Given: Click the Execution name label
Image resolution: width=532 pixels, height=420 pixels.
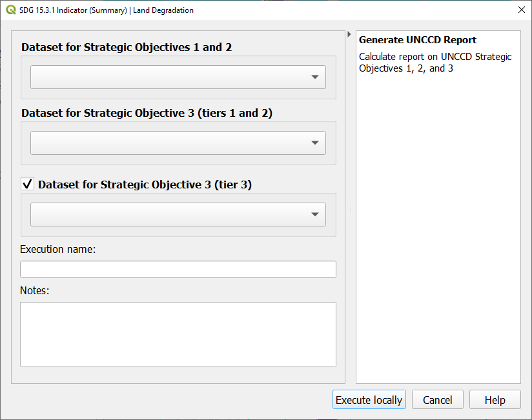Looking at the screenshot, I should tap(58, 249).
